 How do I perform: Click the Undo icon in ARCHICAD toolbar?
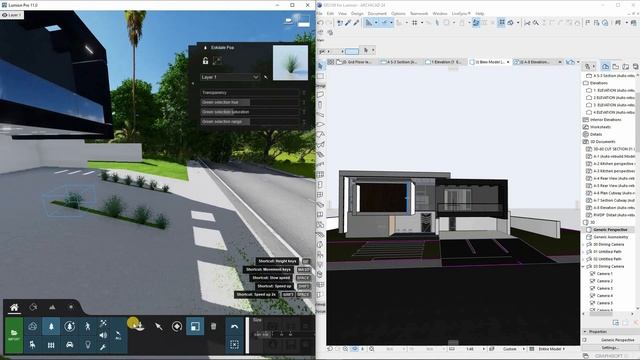pos(320,23)
